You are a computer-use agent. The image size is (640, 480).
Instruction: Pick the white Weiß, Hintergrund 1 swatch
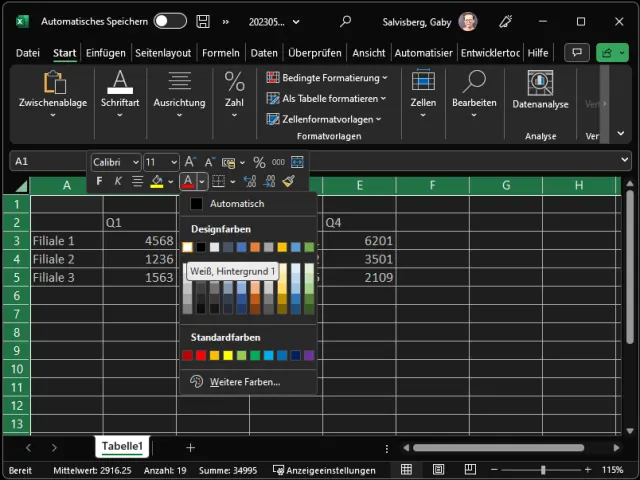click(187, 247)
